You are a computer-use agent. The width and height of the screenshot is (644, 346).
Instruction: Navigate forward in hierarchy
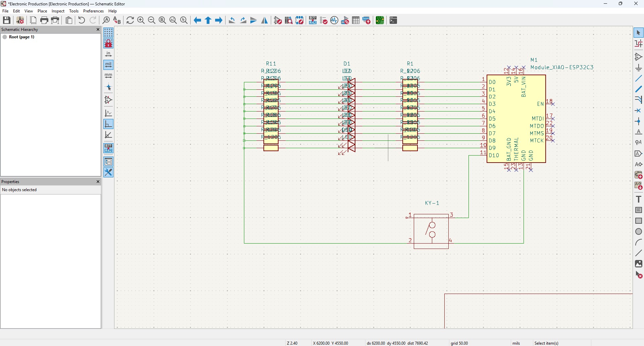pos(219,20)
